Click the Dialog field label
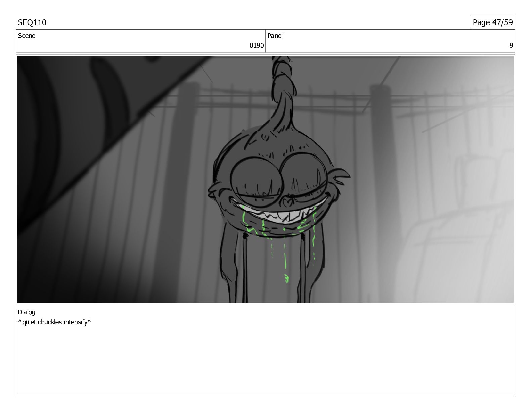 tap(27, 312)
